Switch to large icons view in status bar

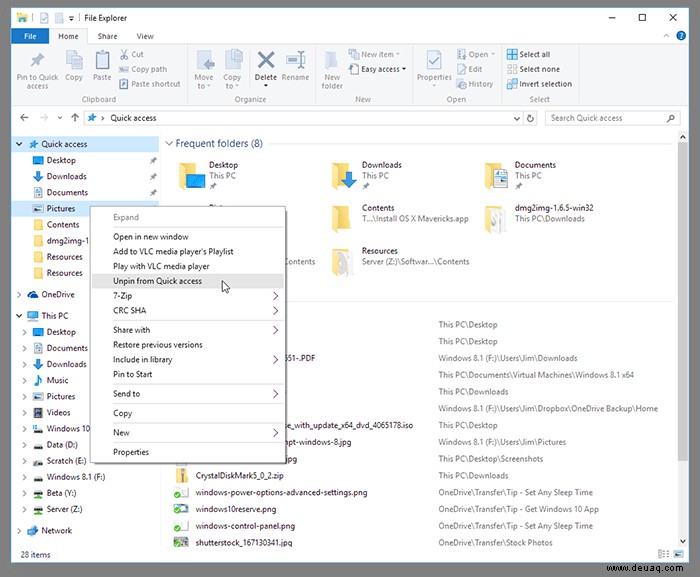(679, 554)
